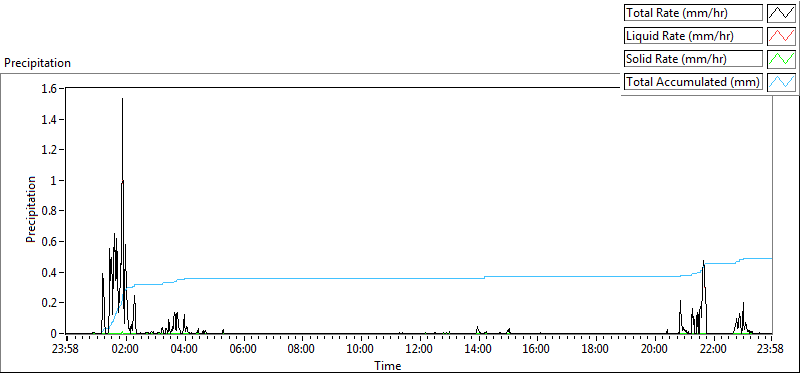800x373 pixels.
Task: Select the Total Accumulated (mm) legend label
Action: point(693,82)
